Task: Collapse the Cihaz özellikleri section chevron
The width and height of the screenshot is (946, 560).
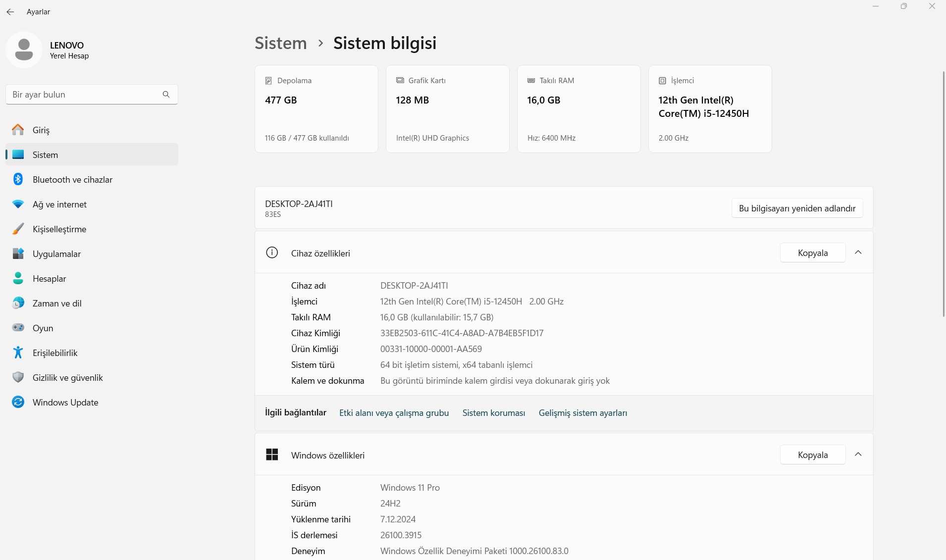Action: [858, 253]
